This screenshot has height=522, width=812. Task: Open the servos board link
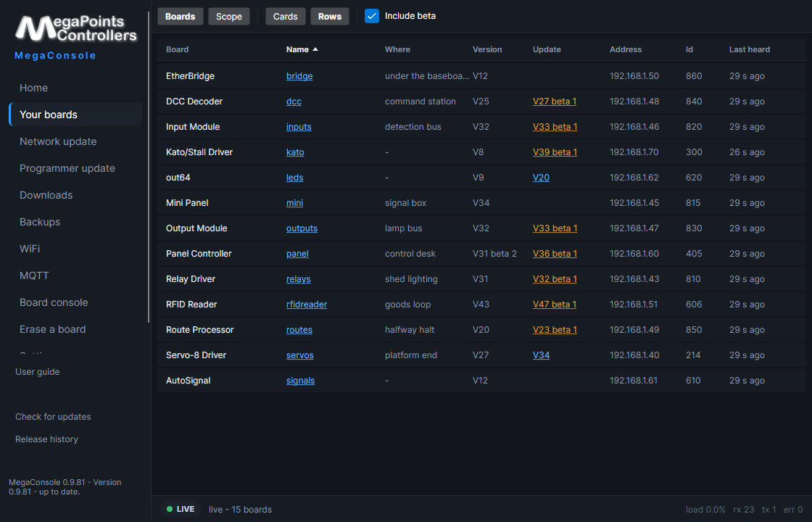(300, 355)
